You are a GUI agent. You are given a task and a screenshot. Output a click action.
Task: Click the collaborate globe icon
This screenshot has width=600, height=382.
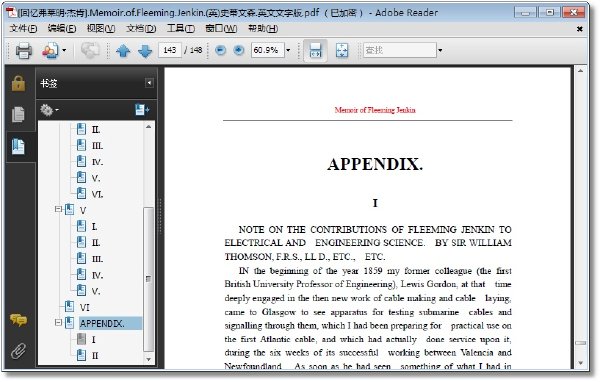[x=90, y=51]
